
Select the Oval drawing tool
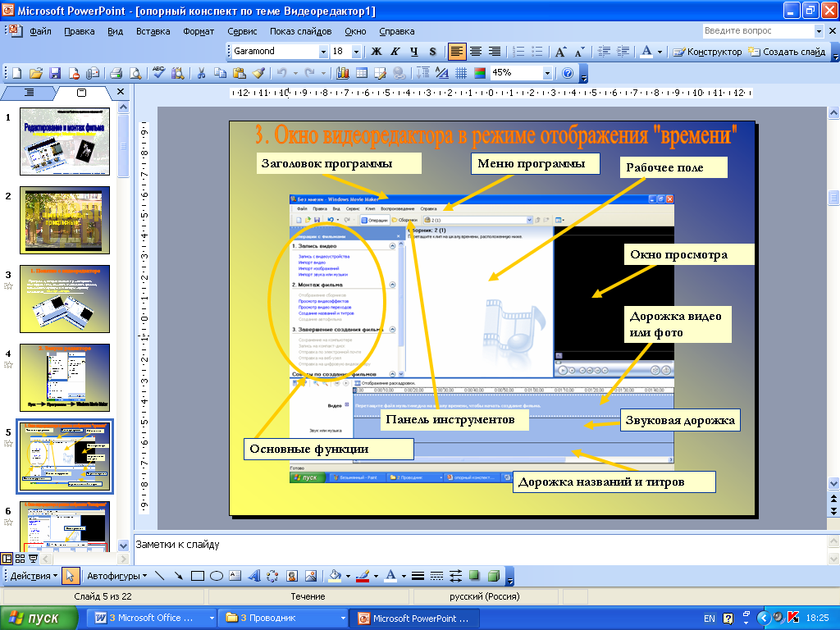pos(217,576)
